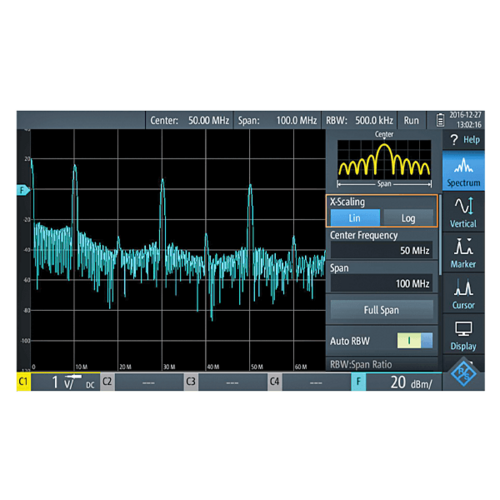Click the Center/Span diagram thumbnail
Image resolution: width=500 pixels, height=500 pixels.
(384, 160)
